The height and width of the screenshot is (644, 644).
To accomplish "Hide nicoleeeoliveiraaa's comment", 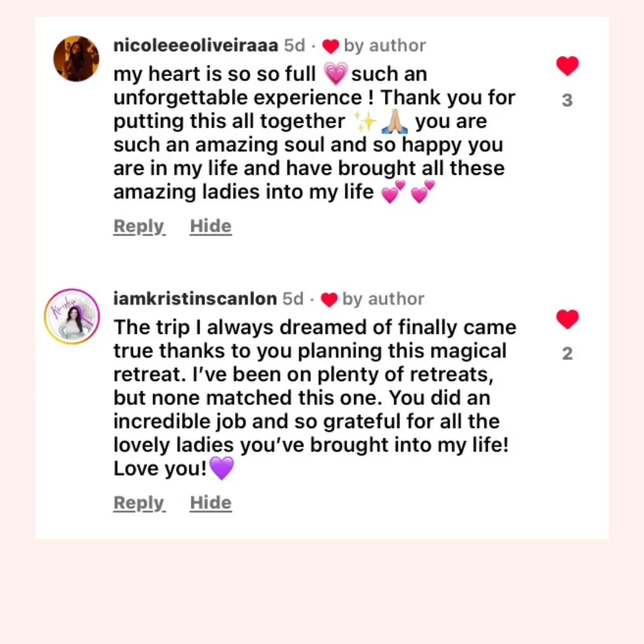I will (210, 227).
